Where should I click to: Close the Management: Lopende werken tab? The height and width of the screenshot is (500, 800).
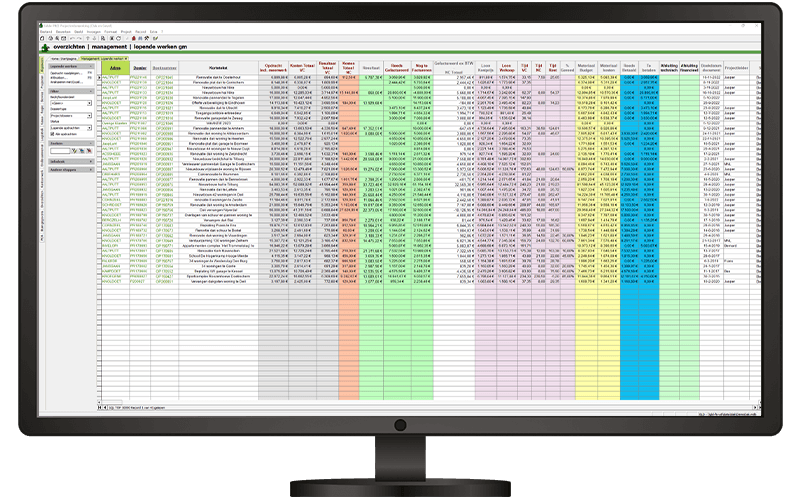(x=126, y=59)
